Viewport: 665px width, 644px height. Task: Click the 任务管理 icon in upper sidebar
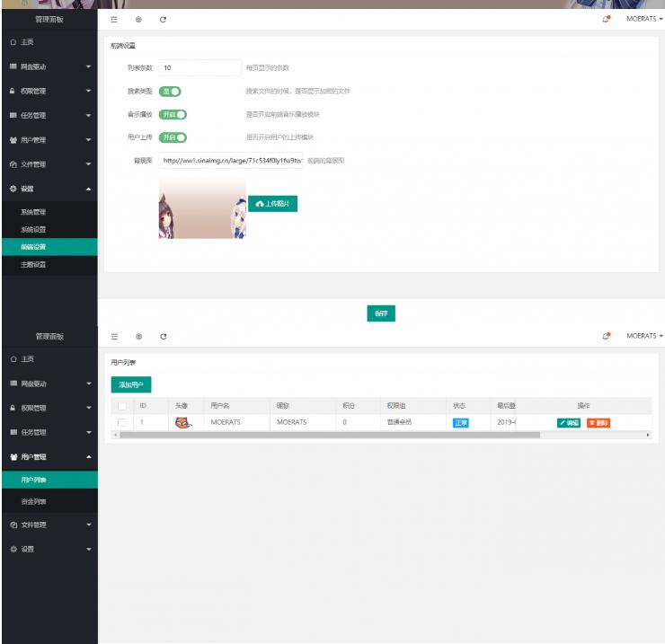[13, 115]
